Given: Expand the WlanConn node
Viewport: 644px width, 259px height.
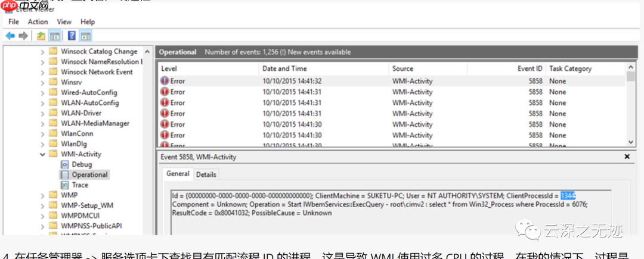Looking at the screenshot, I should 42,133.
